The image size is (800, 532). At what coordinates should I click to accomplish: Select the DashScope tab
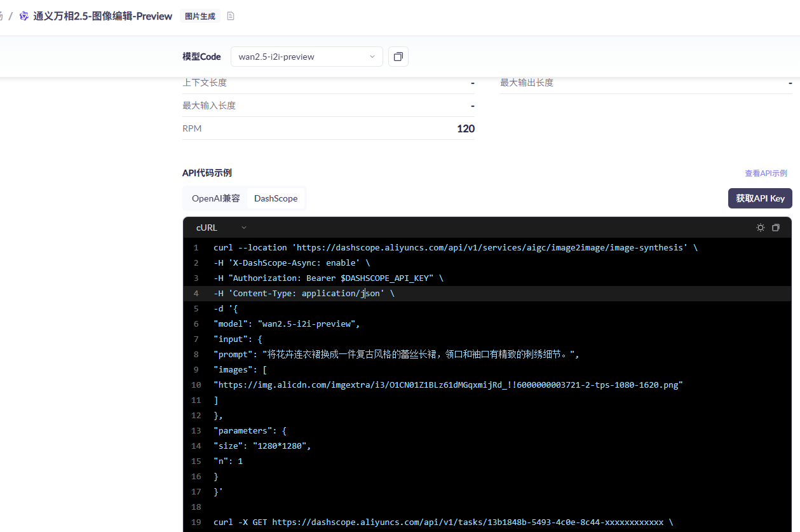pos(276,198)
